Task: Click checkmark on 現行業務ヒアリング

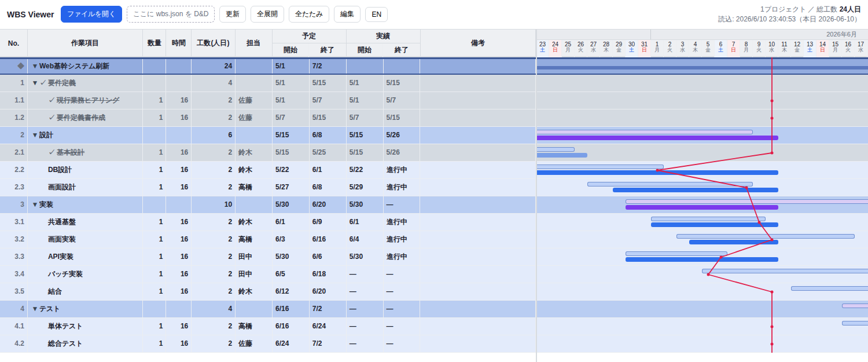Action: pos(52,100)
